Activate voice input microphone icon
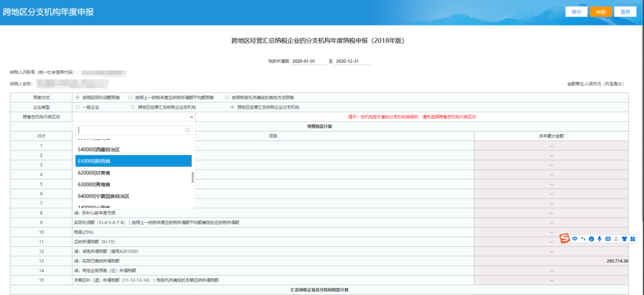The height and width of the screenshot is (295, 644). click(600, 239)
